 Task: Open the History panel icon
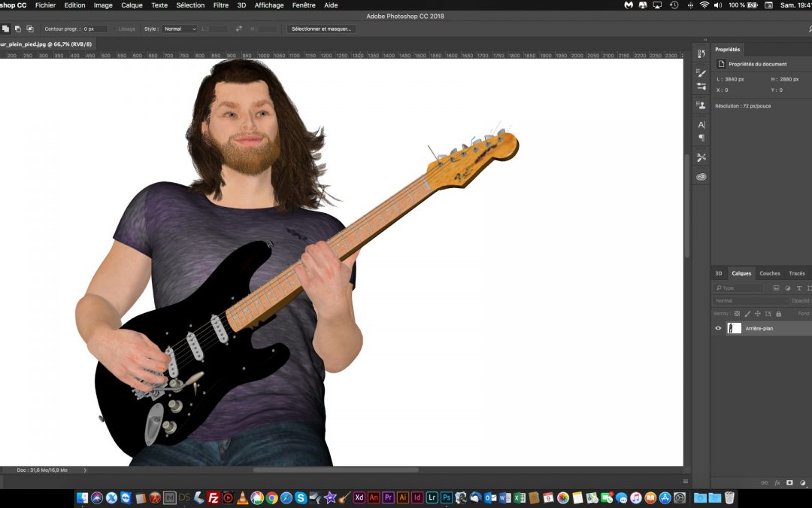click(701, 54)
